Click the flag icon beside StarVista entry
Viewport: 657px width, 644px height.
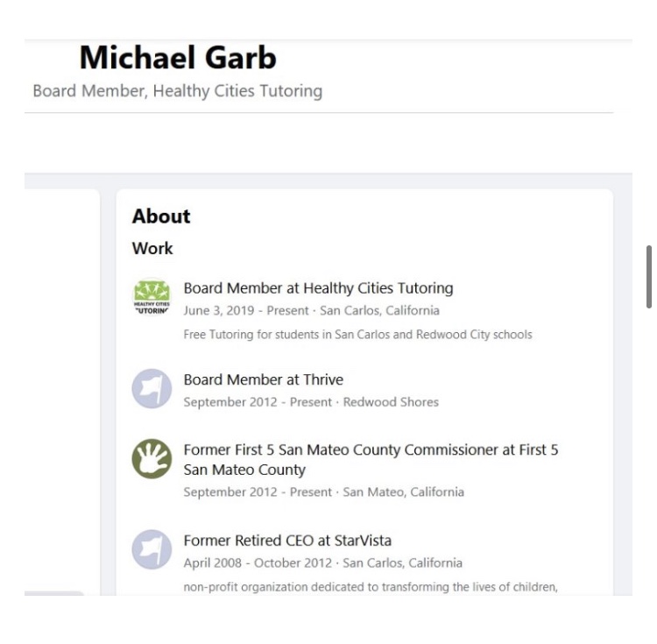152,549
